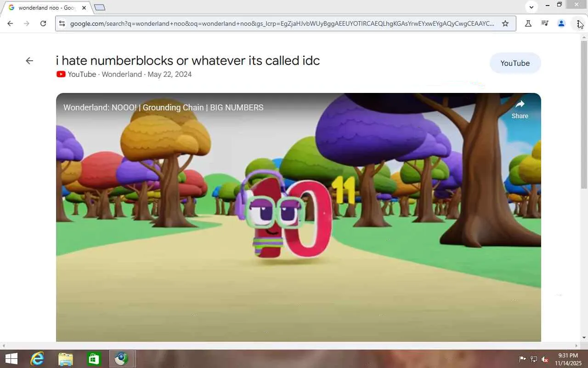Click the 'Wonderland · May 22, 2024' text
588x368 pixels.
tap(147, 75)
